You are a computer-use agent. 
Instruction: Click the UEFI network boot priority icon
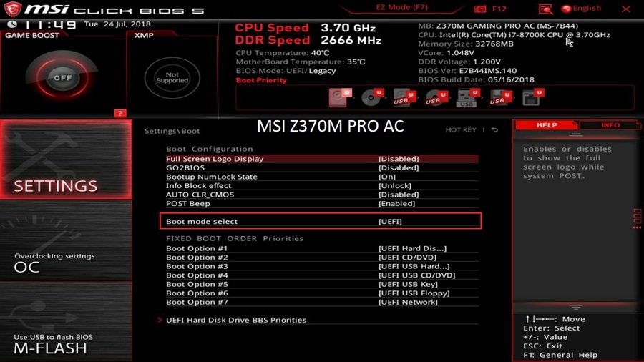click(532, 98)
